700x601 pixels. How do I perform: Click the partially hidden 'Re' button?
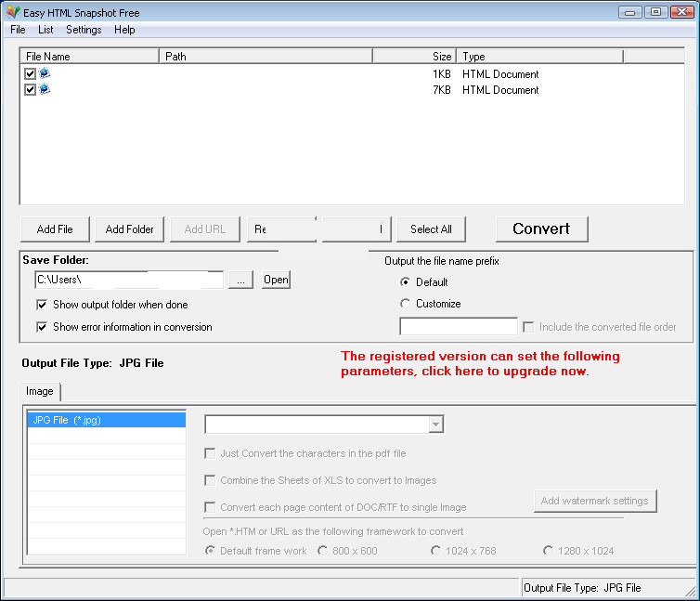281,229
